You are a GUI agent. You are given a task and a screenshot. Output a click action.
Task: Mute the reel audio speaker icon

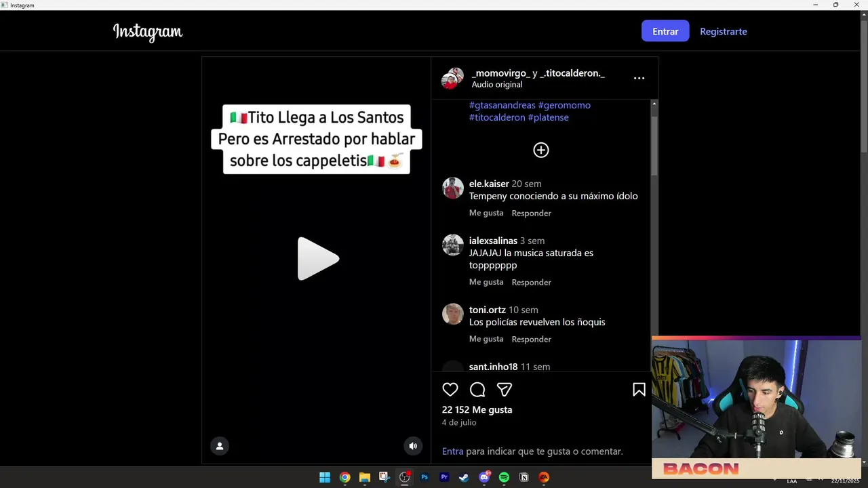pyautogui.click(x=413, y=446)
